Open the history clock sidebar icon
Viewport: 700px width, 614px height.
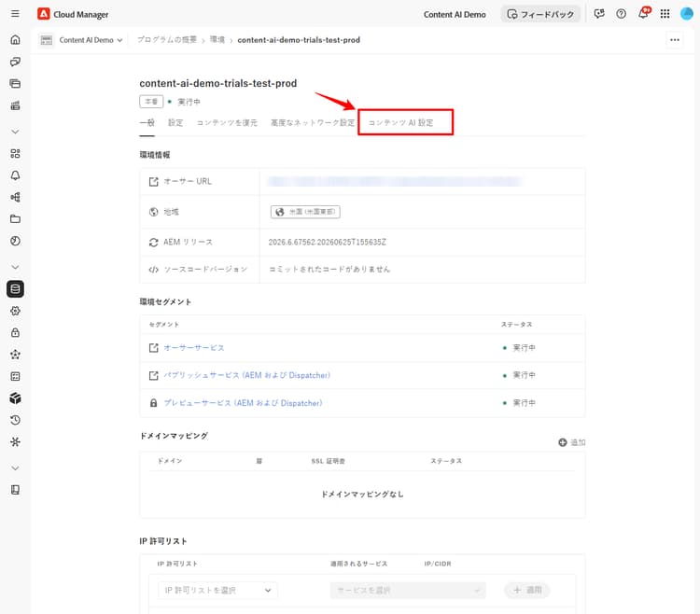15,420
